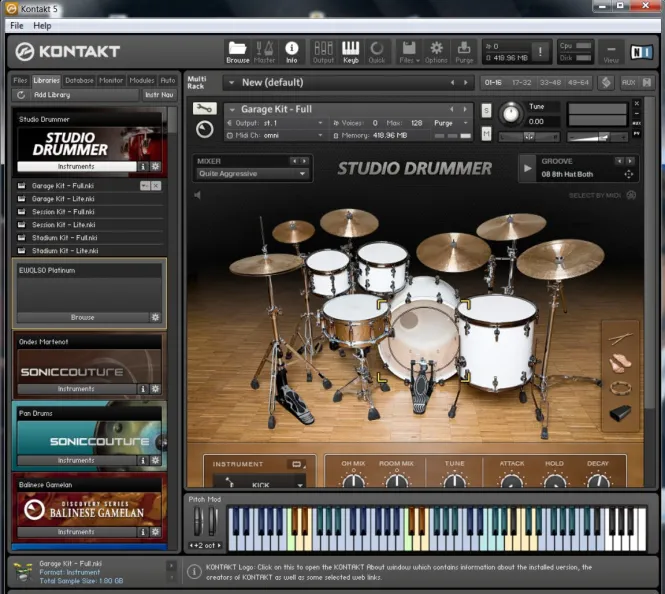Image resolution: width=665 pixels, height=594 pixels.
Task: Click the panic exclamation button
Action: click(540, 52)
